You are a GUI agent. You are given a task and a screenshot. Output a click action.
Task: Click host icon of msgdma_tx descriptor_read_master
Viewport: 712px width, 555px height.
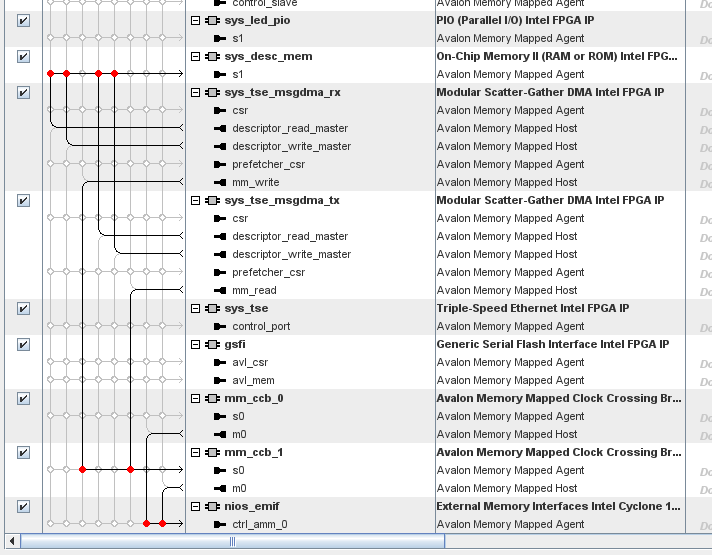[220, 236]
